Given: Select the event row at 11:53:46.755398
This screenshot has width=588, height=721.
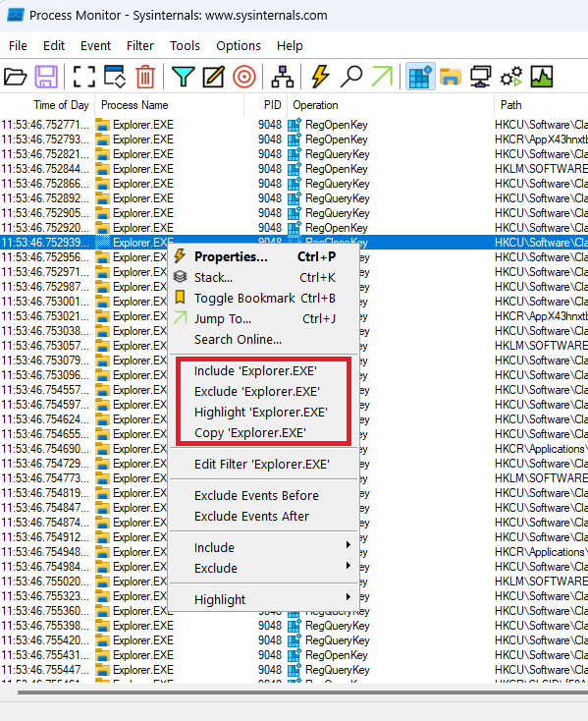Looking at the screenshot, I should 294,626.
